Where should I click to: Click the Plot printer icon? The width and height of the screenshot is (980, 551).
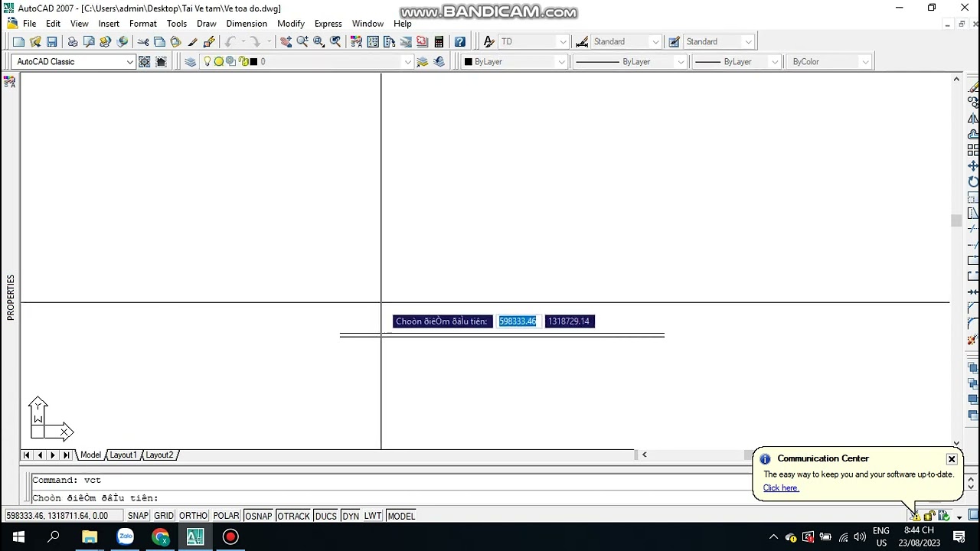point(73,41)
